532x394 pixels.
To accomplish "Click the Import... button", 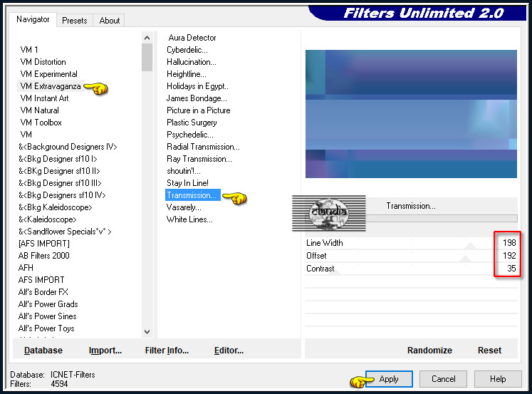I will (105, 351).
